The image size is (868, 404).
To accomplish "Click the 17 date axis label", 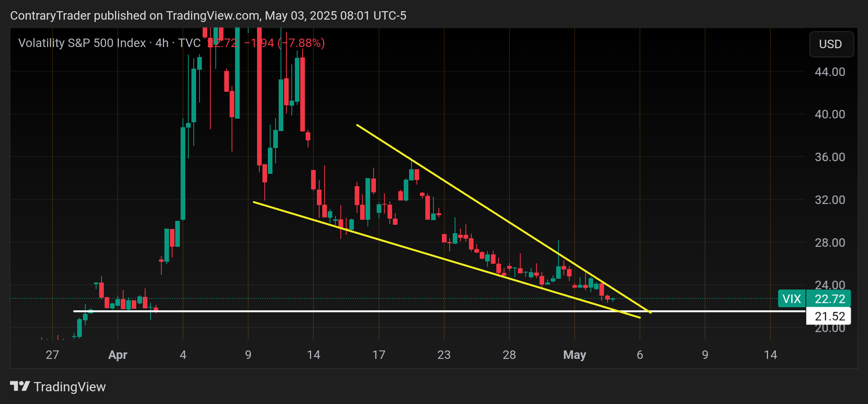I will pos(379,355).
